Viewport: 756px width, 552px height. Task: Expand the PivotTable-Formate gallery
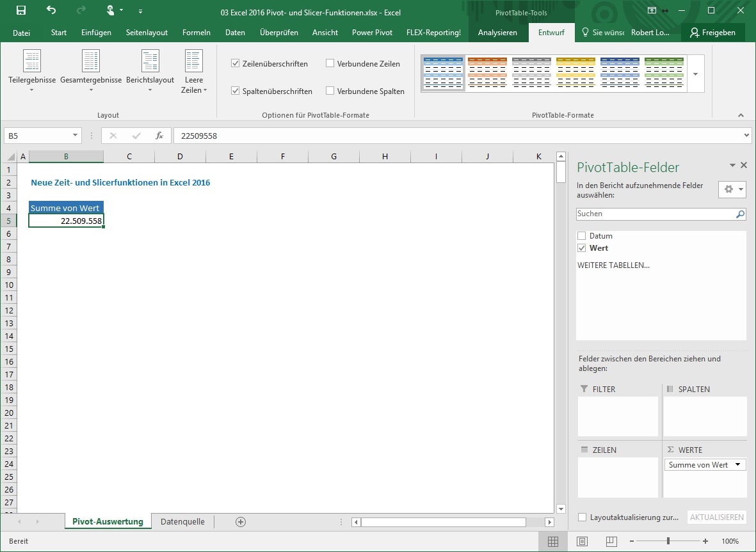point(695,74)
